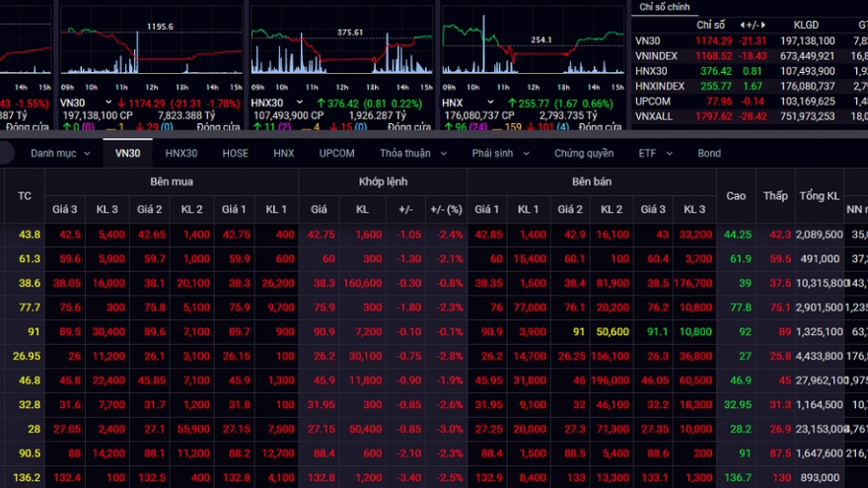Click the Thấp column header
868x488 pixels.
click(x=775, y=196)
